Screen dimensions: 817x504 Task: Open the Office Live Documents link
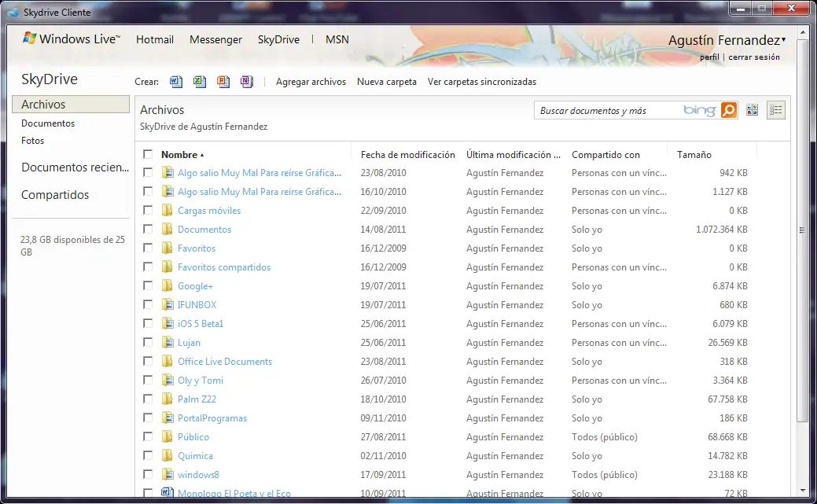(x=225, y=362)
